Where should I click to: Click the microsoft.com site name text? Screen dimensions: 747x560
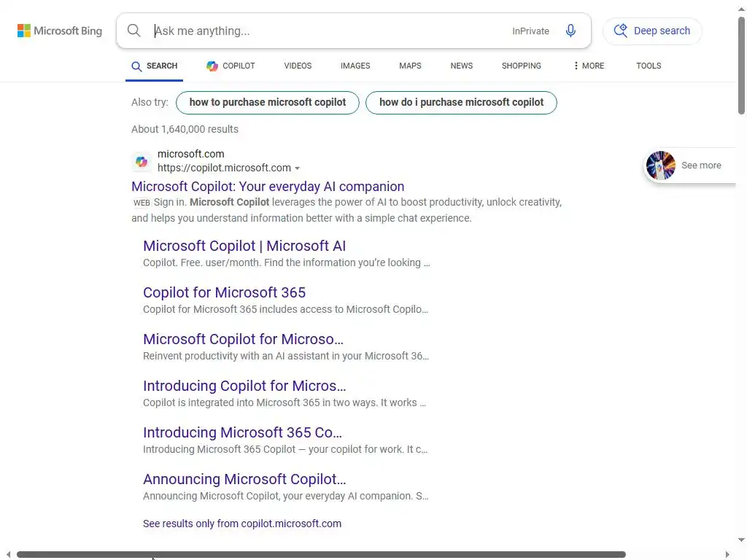tap(190, 154)
